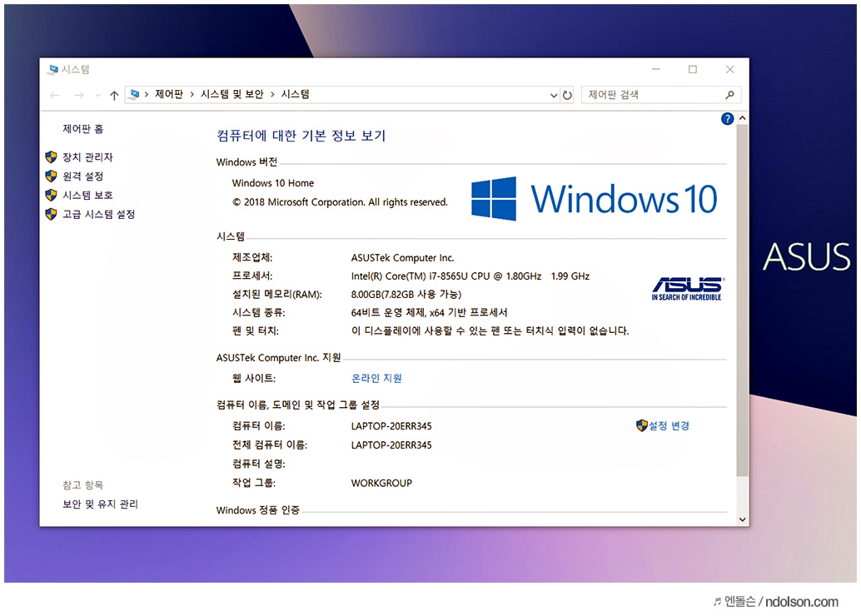Select 전체 컴퓨터 이름 value LAPTOP-20ERR345
The width and height of the screenshot is (861, 616).
click(391, 445)
